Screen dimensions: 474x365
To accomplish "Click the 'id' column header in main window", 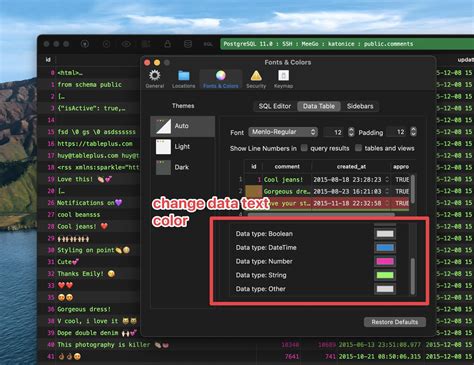I will 48,60.
